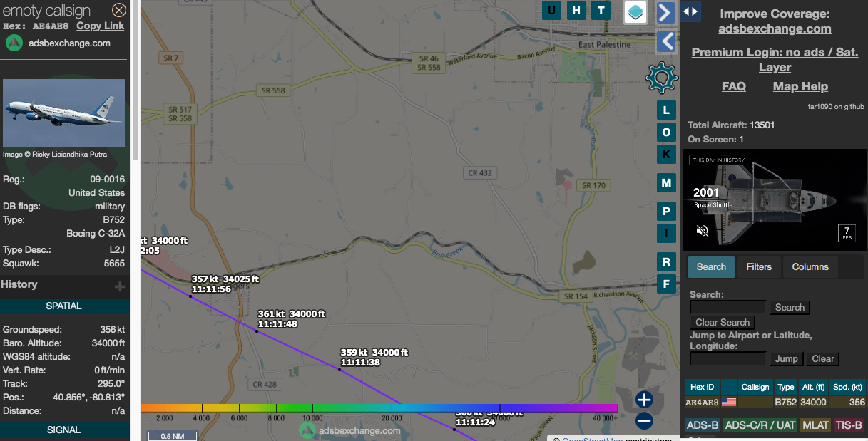Image resolution: width=868 pixels, height=441 pixels.
Task: Sort table by Type column
Action: (785, 387)
